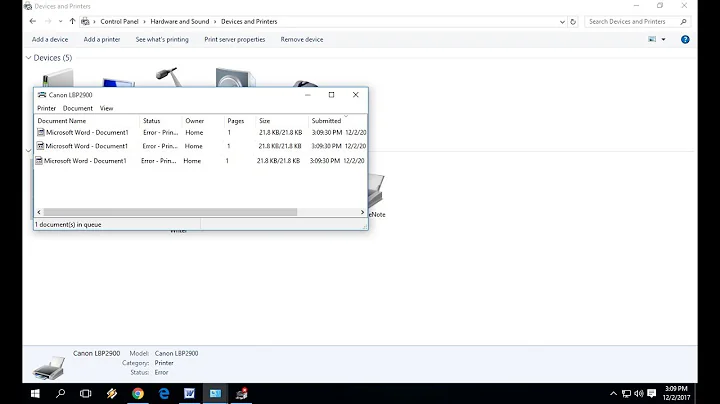Open Google Chrome from the taskbar

tap(138, 393)
